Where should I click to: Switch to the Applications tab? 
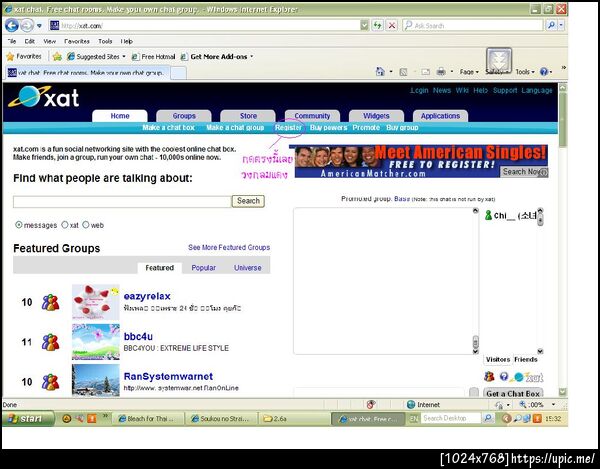(x=440, y=116)
